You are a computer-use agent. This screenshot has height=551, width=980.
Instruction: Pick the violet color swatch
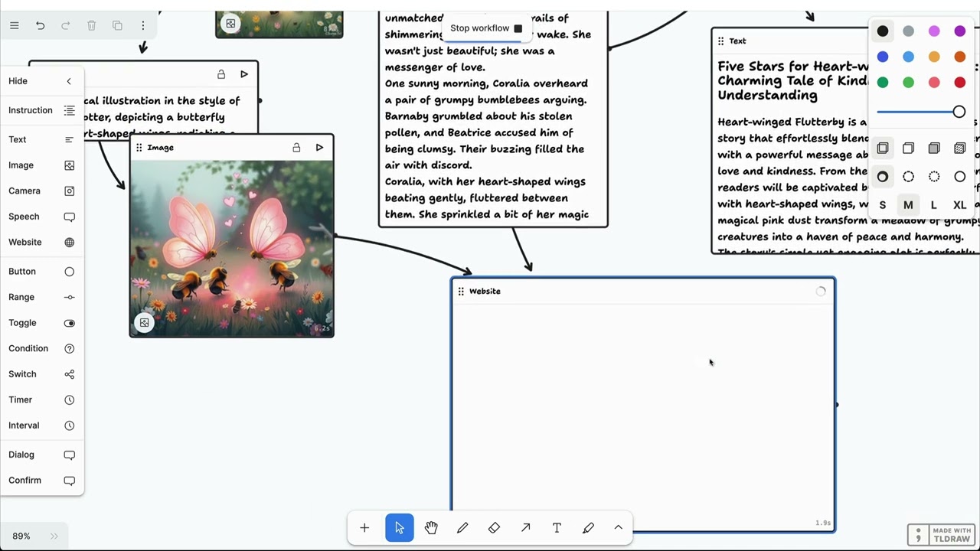(x=959, y=31)
